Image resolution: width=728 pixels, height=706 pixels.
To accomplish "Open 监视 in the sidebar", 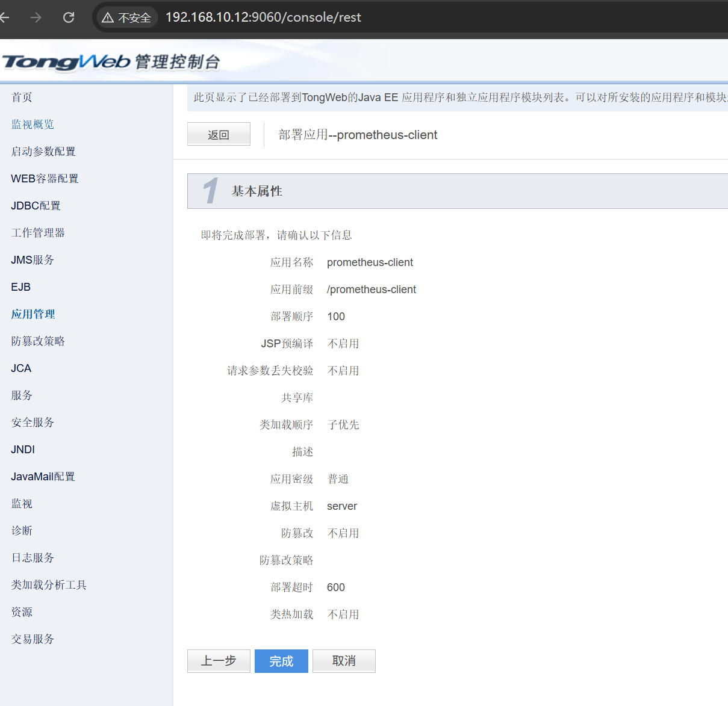I will pos(22,504).
